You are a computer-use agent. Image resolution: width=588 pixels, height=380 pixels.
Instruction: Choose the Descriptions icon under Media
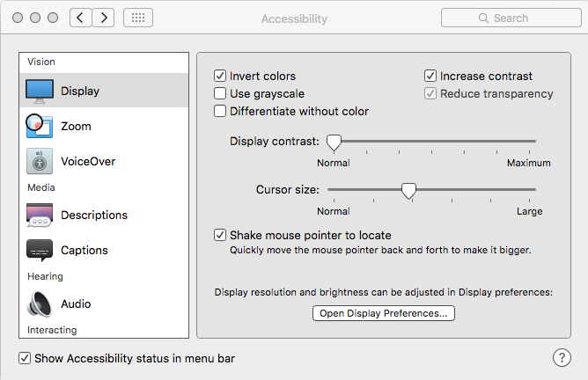tap(40, 216)
